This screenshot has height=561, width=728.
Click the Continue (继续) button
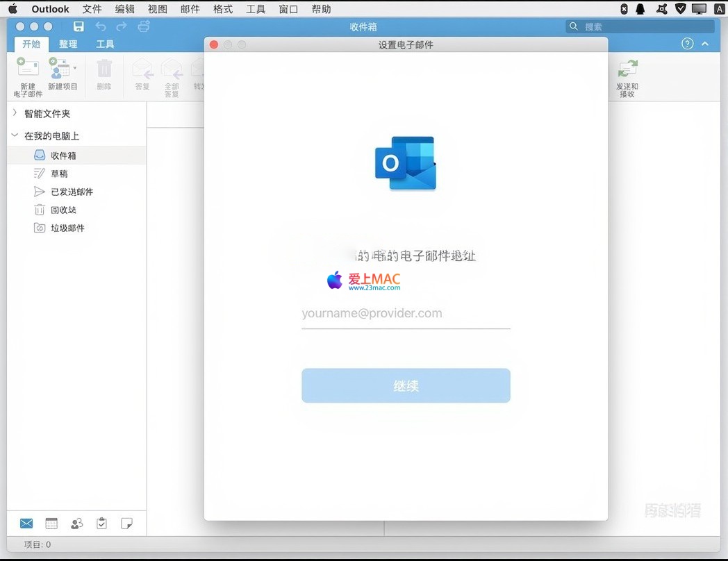(x=406, y=385)
